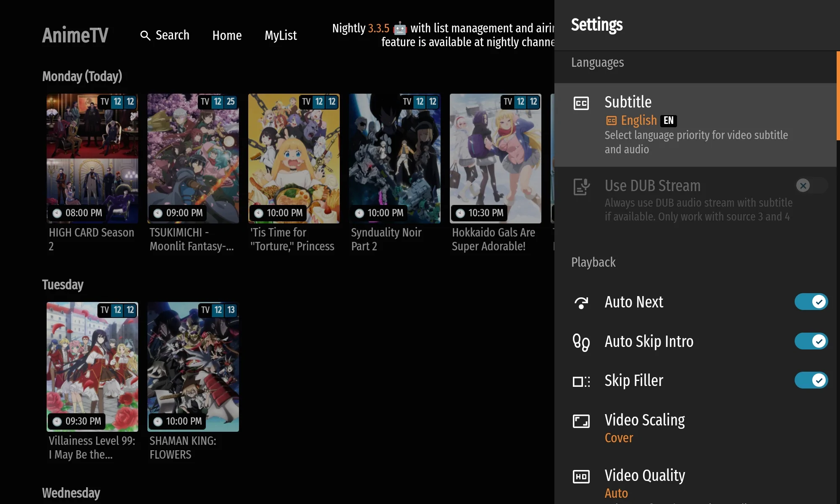Image resolution: width=840 pixels, height=504 pixels.
Task: Open HIGH CARD Season 2 title
Action: coord(92,239)
